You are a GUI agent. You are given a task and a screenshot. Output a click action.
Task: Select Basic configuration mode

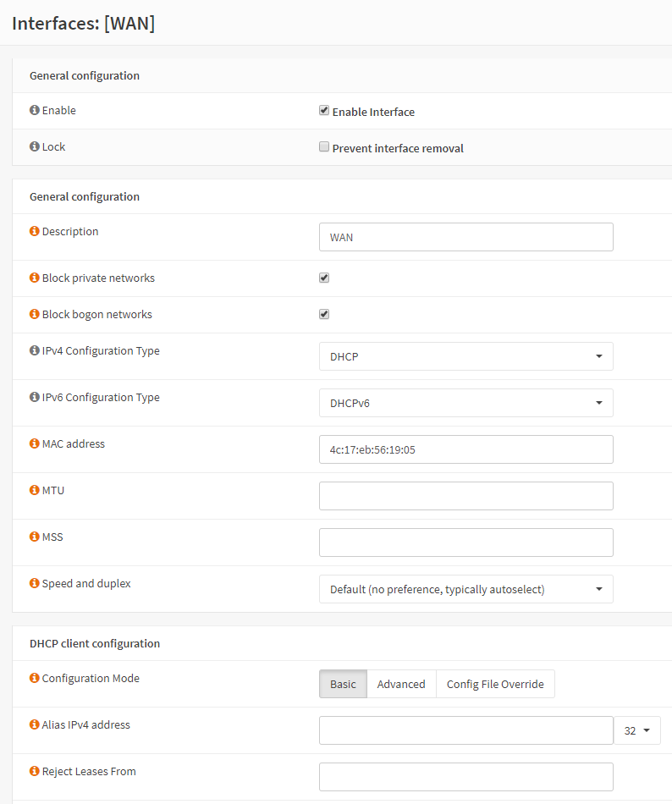tap(343, 684)
